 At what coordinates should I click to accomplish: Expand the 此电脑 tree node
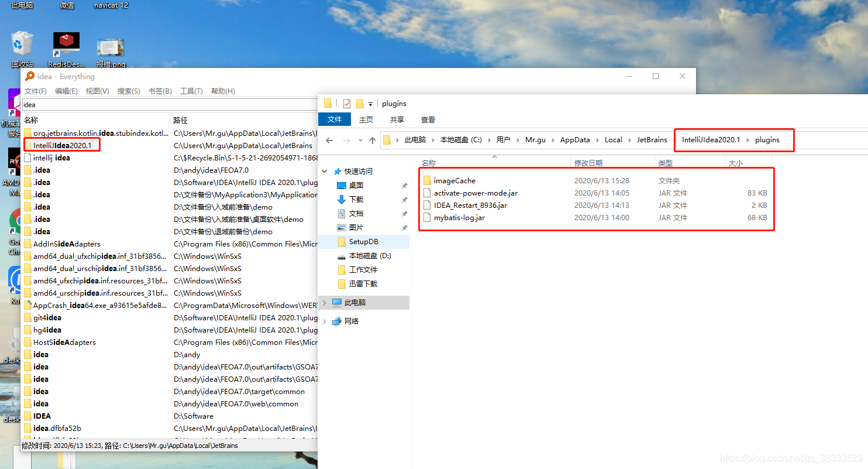pyautogui.click(x=325, y=302)
